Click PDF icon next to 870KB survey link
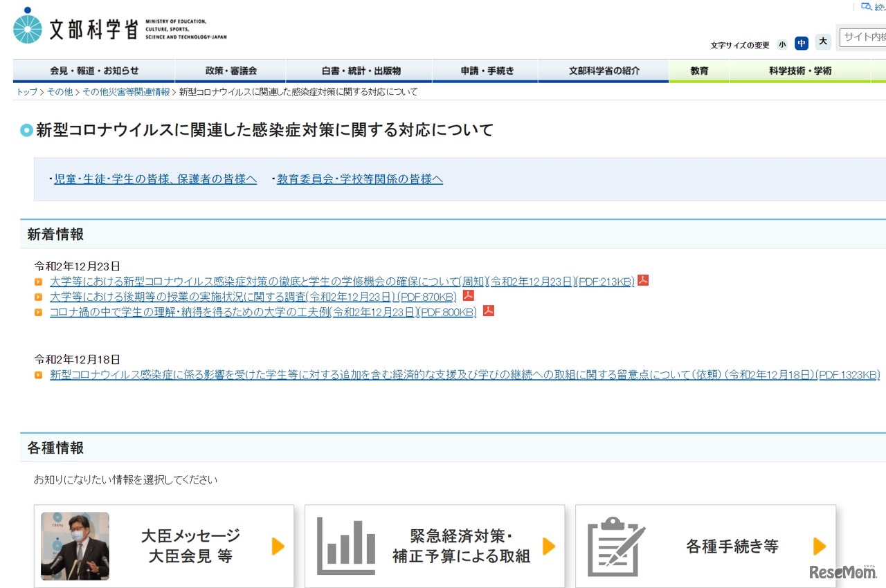 pos(469,296)
